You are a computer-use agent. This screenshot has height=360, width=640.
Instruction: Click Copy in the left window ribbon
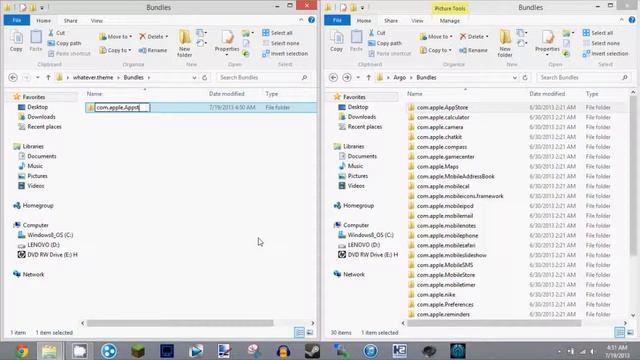16,41
